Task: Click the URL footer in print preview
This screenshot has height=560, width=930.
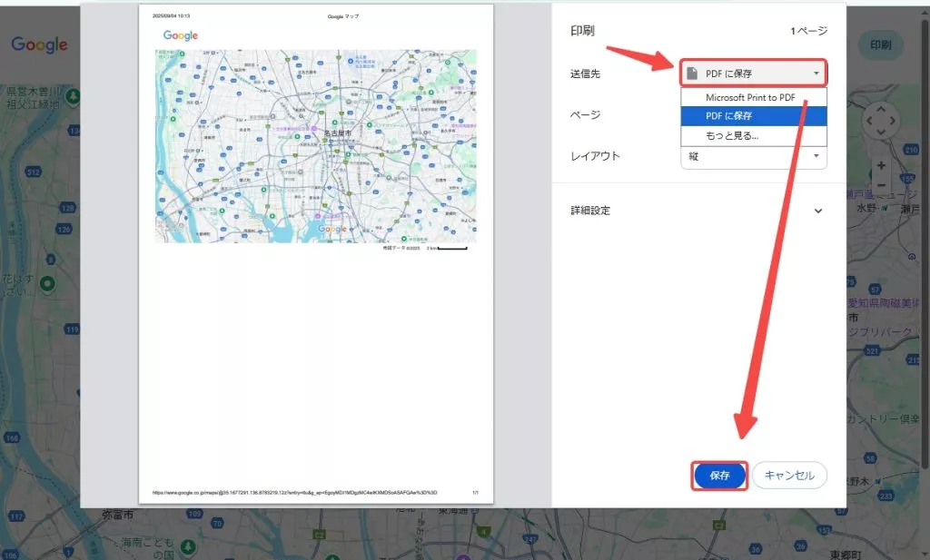Action: (x=295, y=493)
